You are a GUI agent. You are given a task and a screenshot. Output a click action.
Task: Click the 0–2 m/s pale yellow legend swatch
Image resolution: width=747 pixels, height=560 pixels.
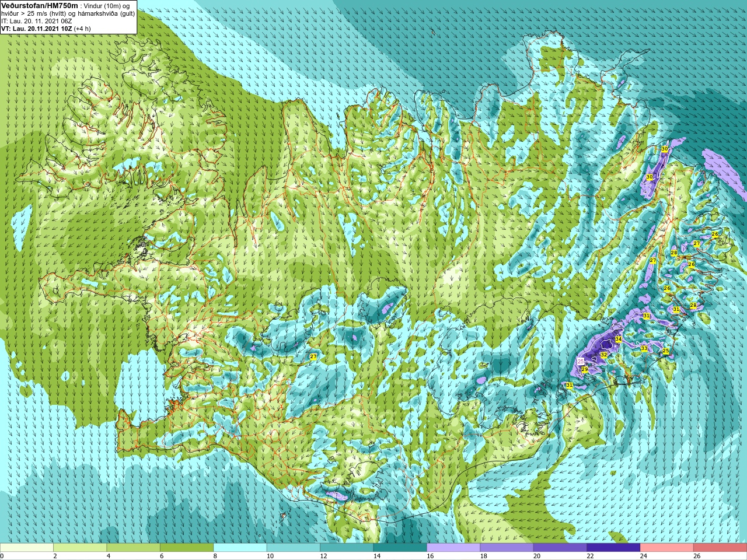[x=27, y=548]
